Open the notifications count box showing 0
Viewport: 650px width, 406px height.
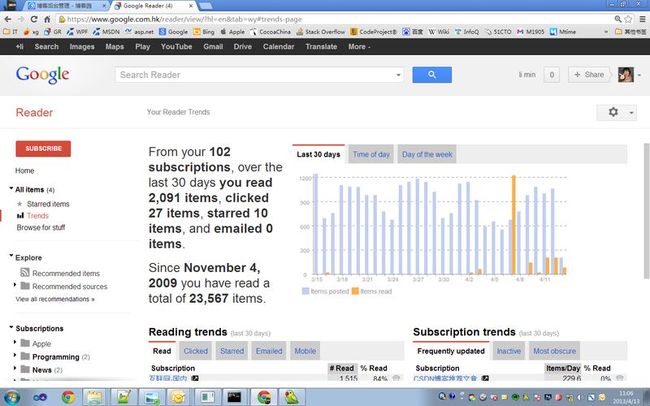click(x=552, y=75)
